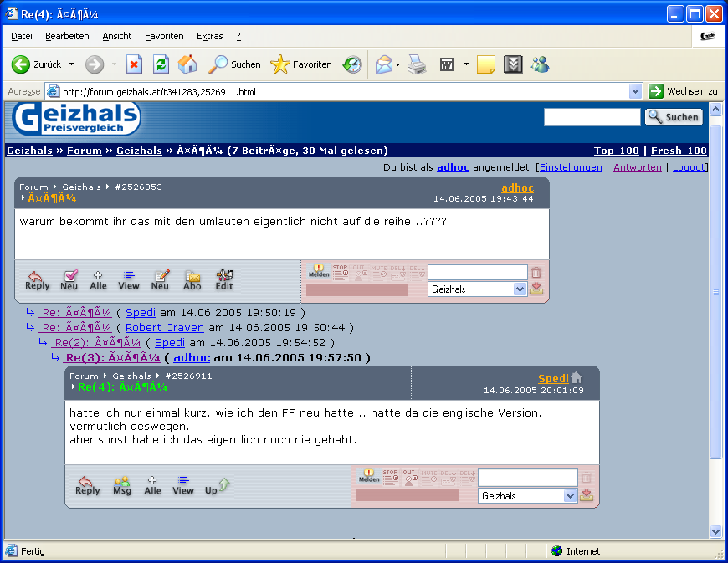Click Alle icon on Spedi's post
Image resolution: width=728 pixels, height=563 pixels.
(x=152, y=485)
